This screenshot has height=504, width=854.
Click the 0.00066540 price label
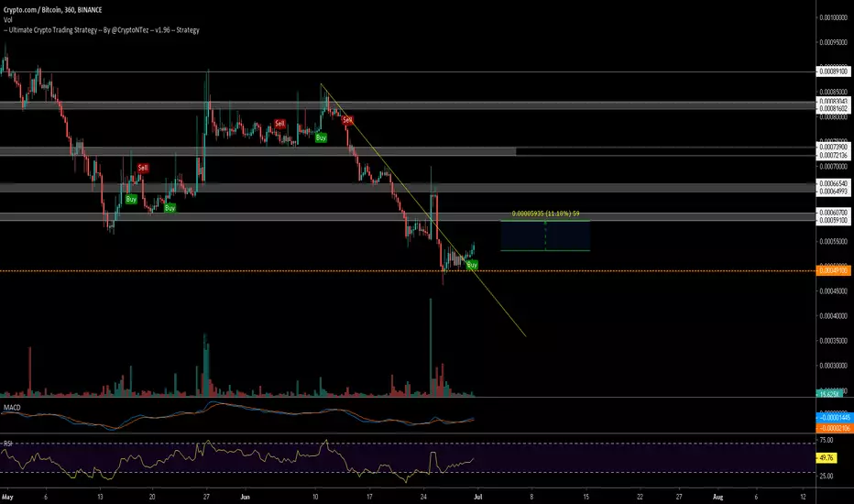(834, 183)
